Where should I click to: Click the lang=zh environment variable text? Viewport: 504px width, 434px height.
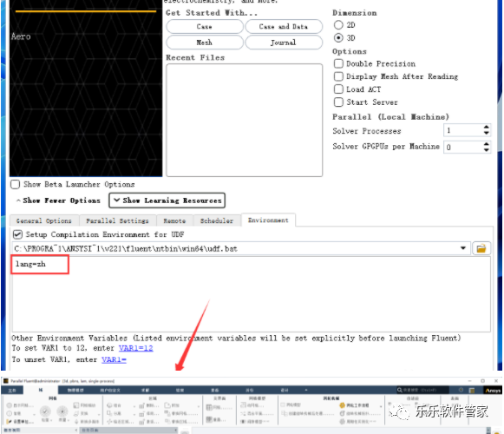(30, 264)
